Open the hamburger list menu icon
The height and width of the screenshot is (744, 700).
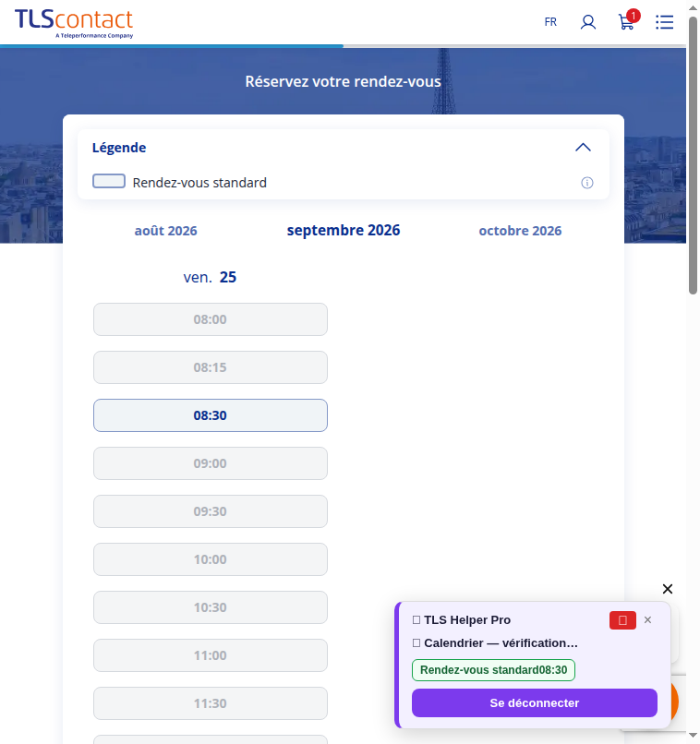click(x=664, y=22)
